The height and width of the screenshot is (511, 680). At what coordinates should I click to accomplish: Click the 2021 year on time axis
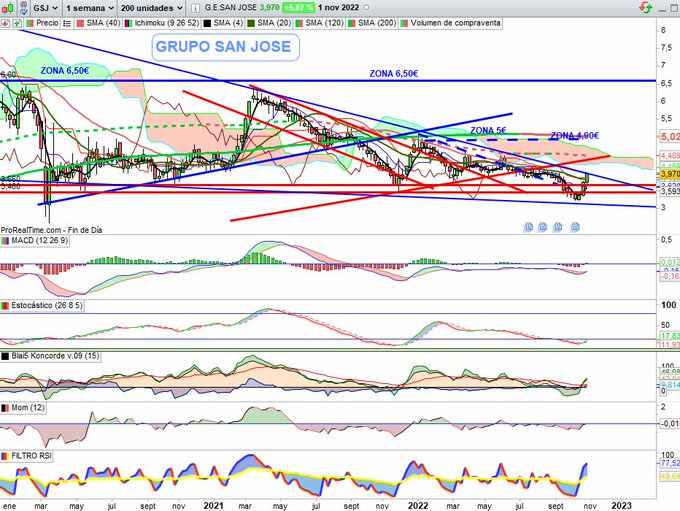point(213,506)
